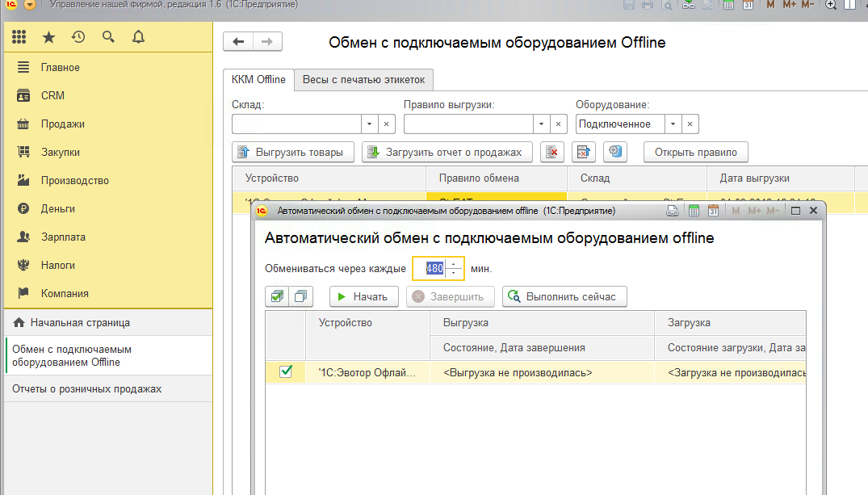
Task: Click the Выгрузить товары button
Action: pos(292,152)
